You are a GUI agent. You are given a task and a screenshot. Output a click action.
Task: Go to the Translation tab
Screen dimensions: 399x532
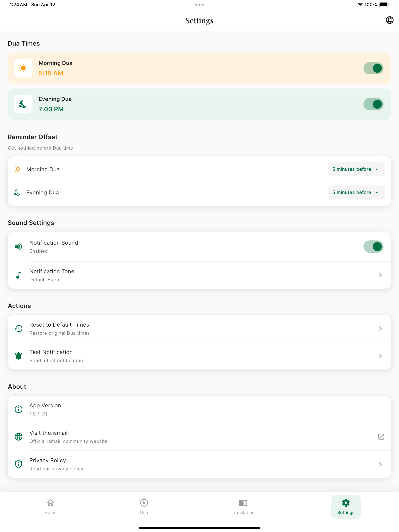[x=243, y=507]
